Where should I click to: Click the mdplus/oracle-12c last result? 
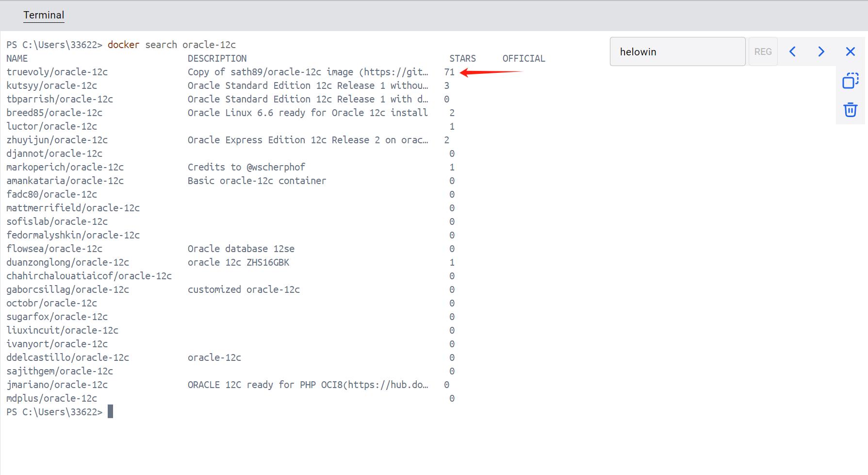[x=51, y=398]
